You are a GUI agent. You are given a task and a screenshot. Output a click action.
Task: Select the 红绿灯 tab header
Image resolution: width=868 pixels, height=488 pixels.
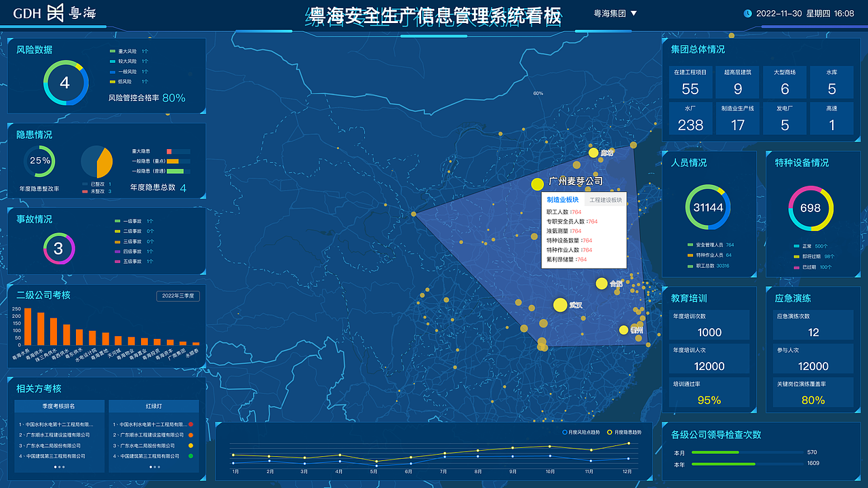[154, 406]
